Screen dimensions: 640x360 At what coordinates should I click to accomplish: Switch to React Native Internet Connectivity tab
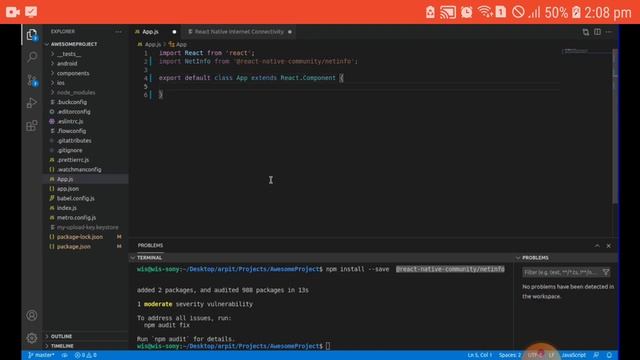coord(239,32)
